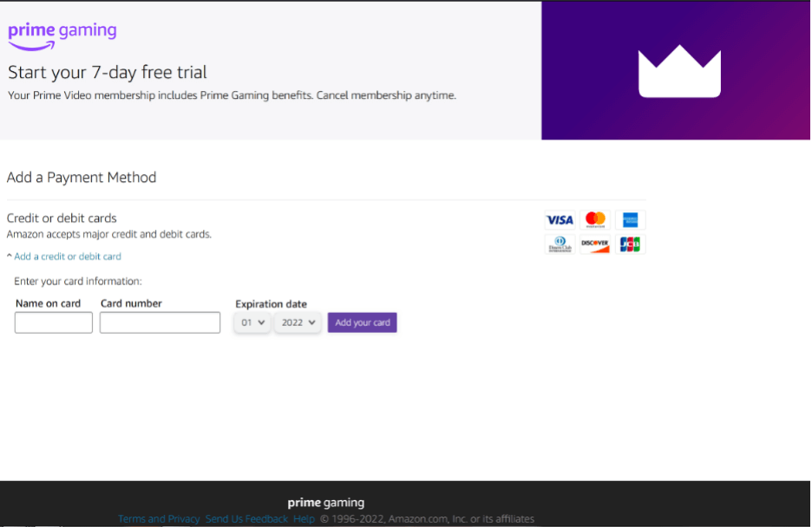This screenshot has width=812, height=527.
Task: Click the 'Name on card' label
Action: click(49, 303)
